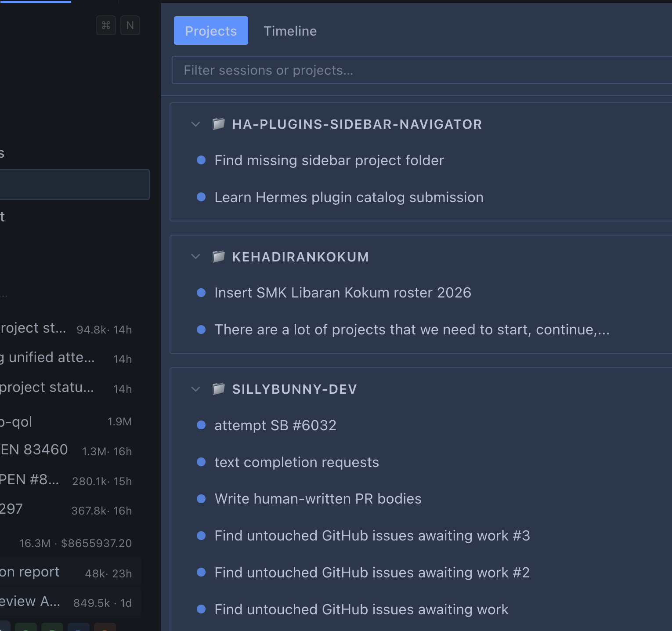Viewport: 672px width, 631px height.
Task: Select the highlighted empty sidebar entry box
Action: 75,185
